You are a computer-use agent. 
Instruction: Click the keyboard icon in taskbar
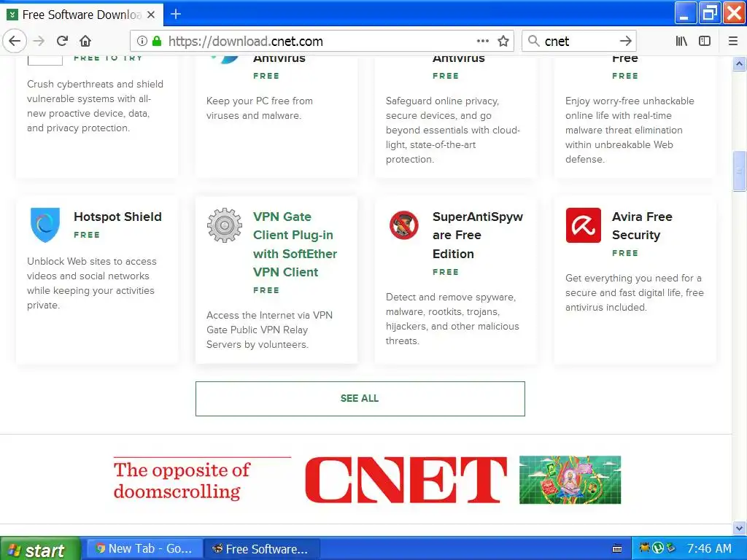point(617,548)
